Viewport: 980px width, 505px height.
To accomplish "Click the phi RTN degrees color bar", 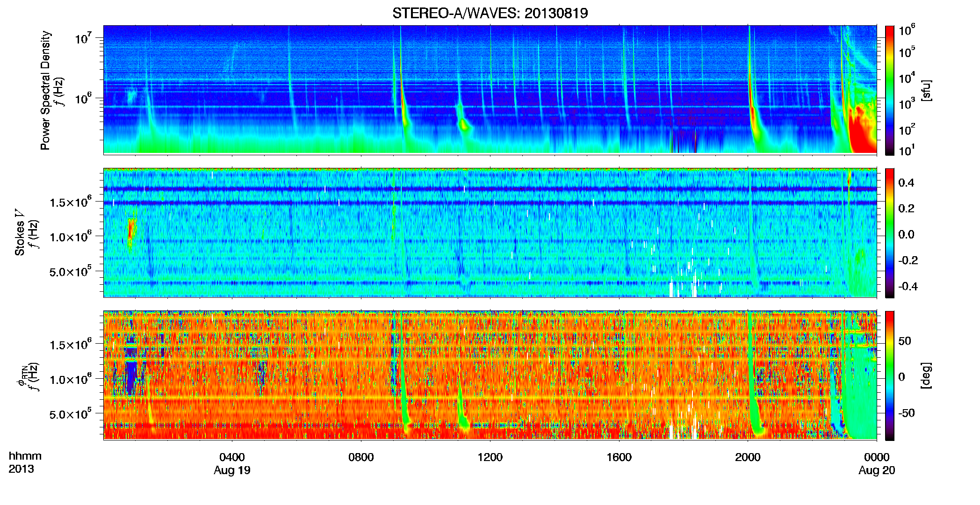I will pyautogui.click(x=890, y=375).
